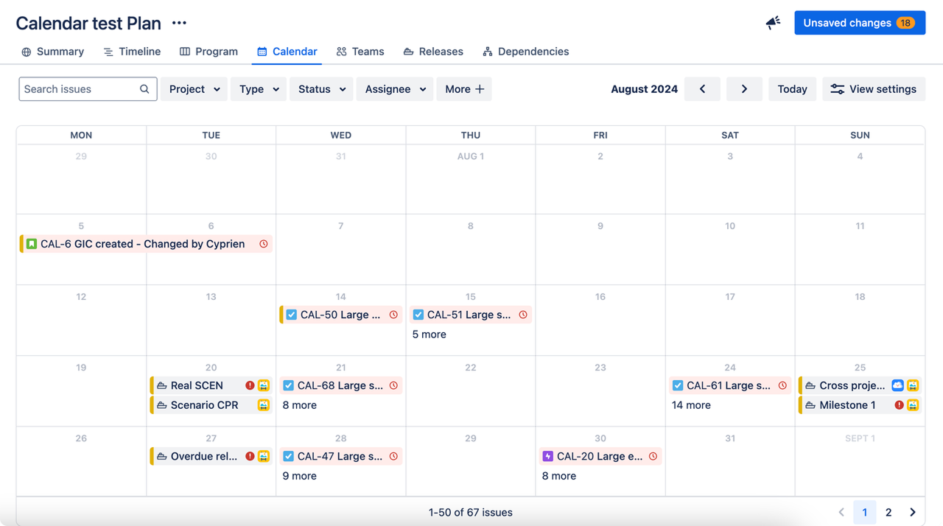Open the Milestone 1 release

click(x=860, y=405)
